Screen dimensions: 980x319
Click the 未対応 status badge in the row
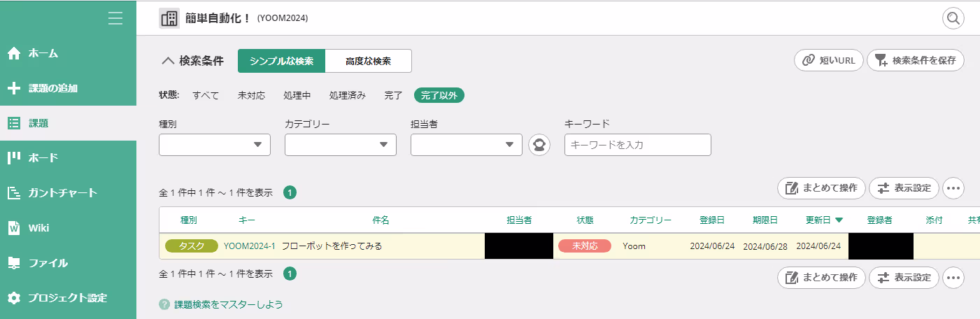coord(585,246)
